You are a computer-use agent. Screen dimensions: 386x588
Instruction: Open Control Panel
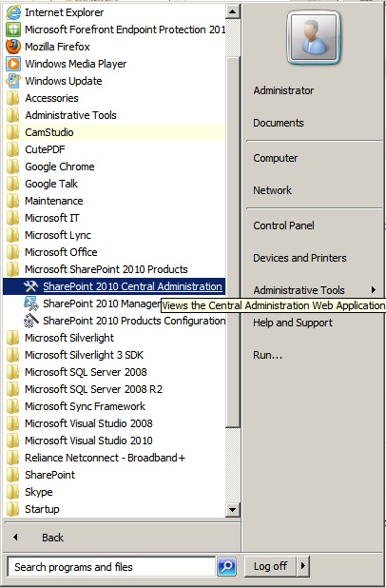283,225
